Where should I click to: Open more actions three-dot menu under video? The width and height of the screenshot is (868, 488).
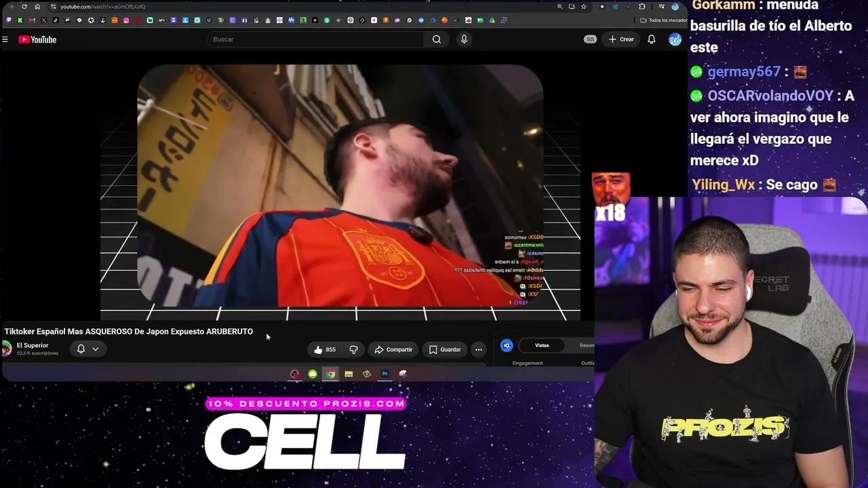click(479, 350)
